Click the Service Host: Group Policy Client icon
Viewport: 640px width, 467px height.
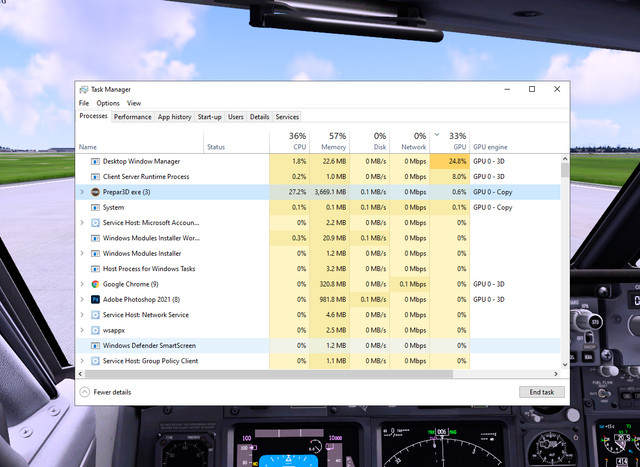[95, 361]
